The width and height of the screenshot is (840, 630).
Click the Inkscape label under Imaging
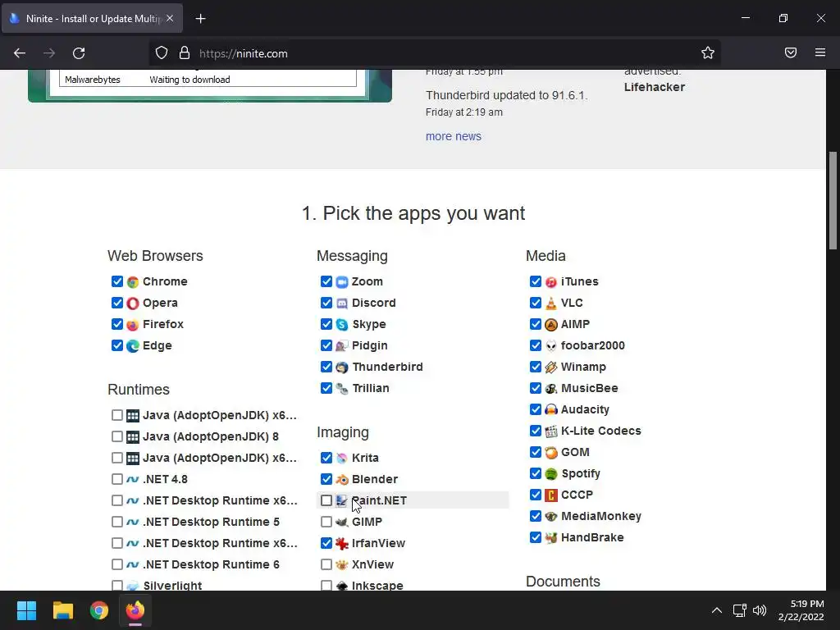[x=377, y=586]
